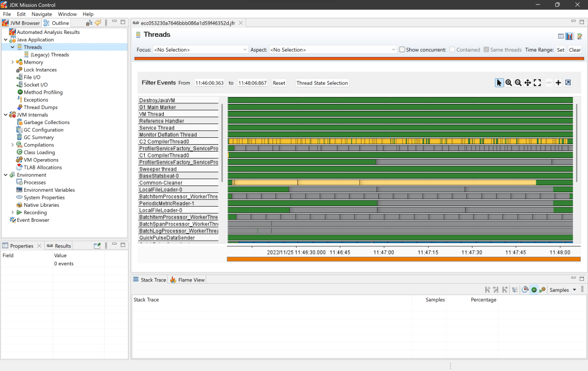The height and width of the screenshot is (371, 588).
Task: Click the arrow selection tool icon
Action: coord(499,83)
